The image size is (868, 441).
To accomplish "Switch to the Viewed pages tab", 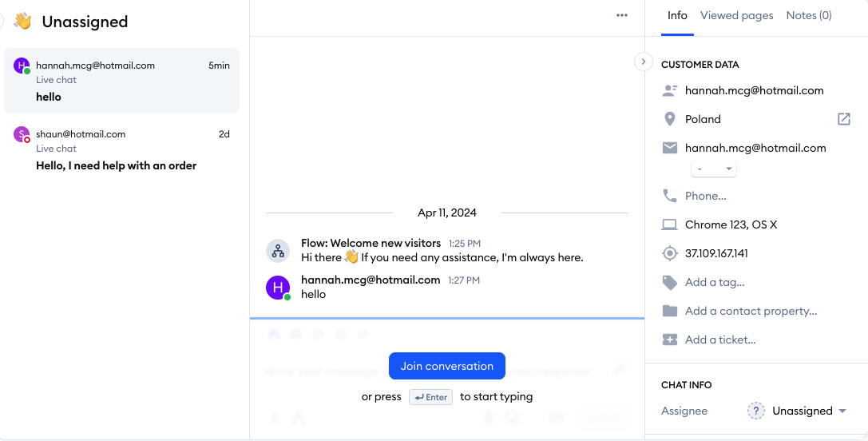I will [736, 15].
